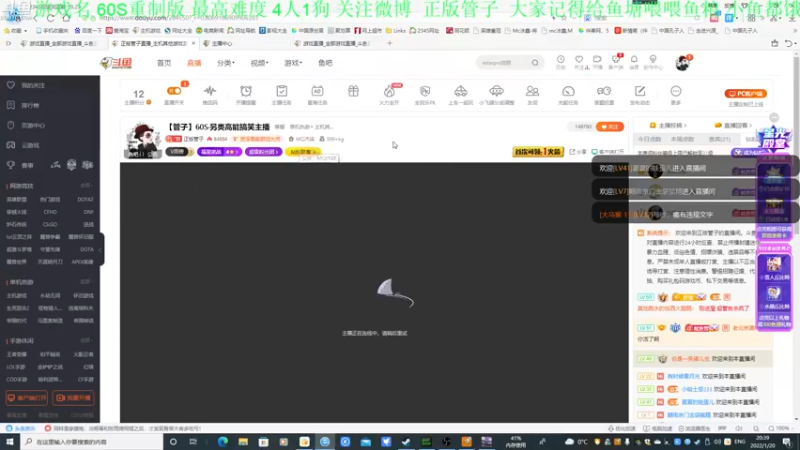Expand the 游戏 dropdown in navigation
Screen dimensions: 800x450
(293, 63)
